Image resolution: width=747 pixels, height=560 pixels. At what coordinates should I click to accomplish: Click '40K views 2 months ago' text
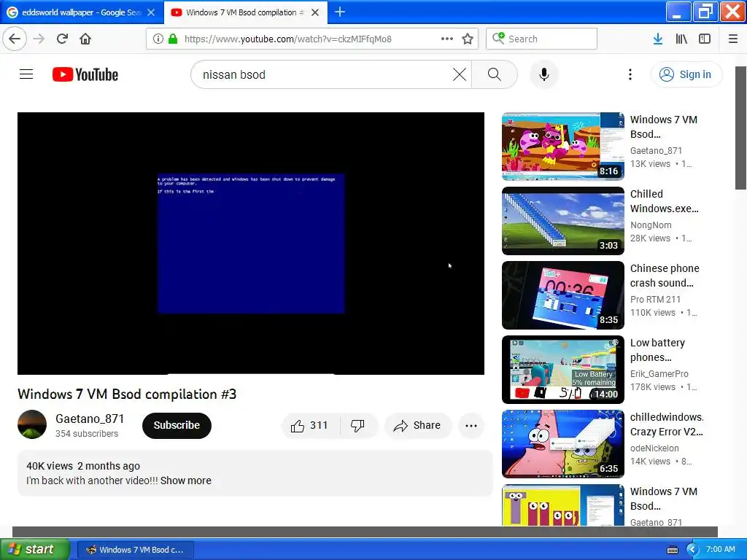click(83, 466)
